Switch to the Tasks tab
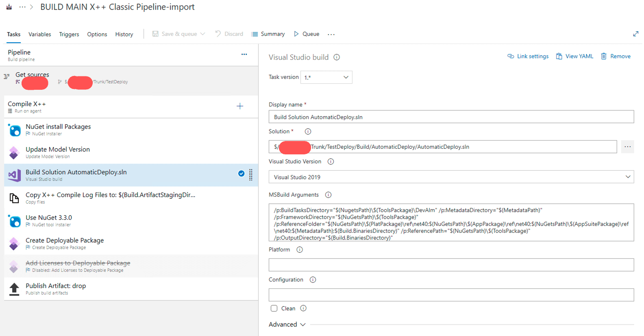Image resolution: width=644 pixels, height=336 pixels. tap(13, 34)
